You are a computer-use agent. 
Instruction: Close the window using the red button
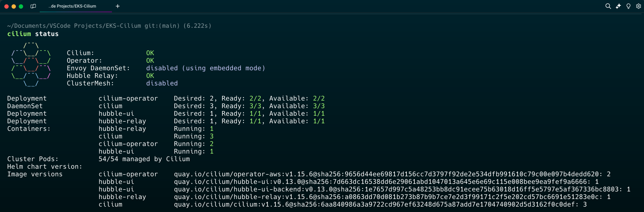point(6,6)
